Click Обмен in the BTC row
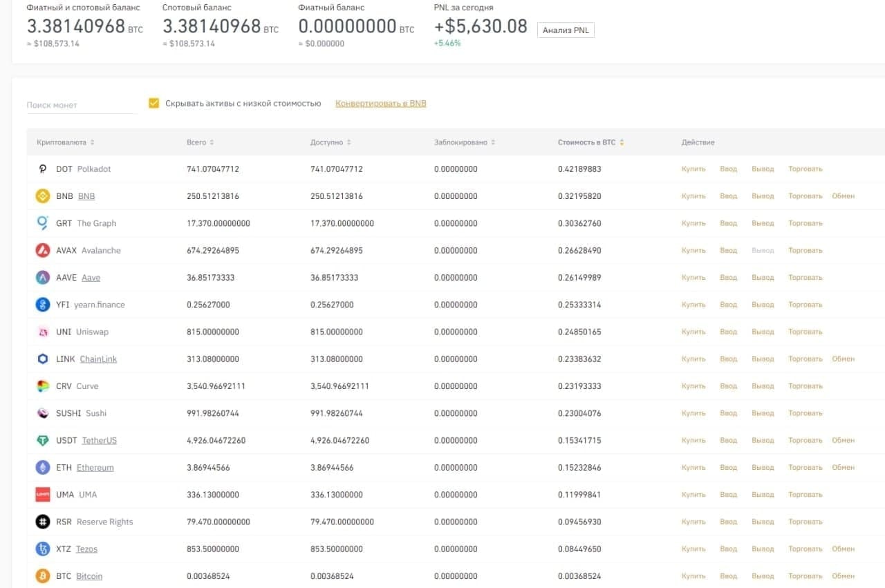 click(844, 576)
